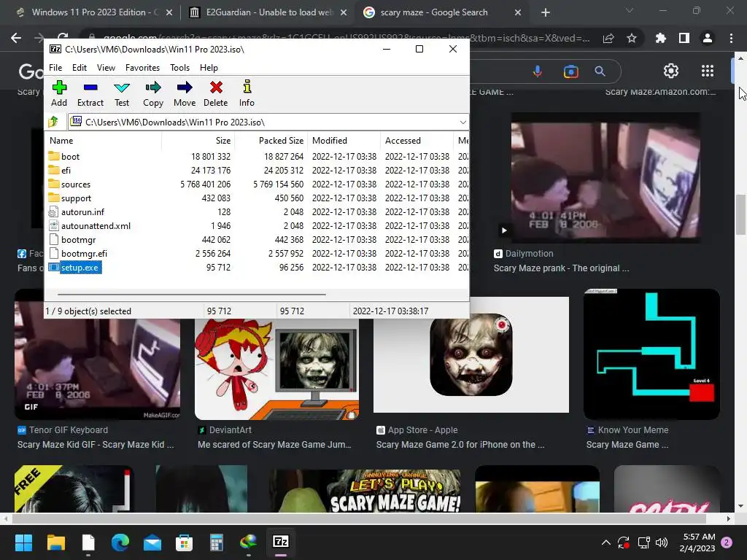The image size is (747, 560).
Task: Bookmark this page with the star icon
Action: (632, 38)
